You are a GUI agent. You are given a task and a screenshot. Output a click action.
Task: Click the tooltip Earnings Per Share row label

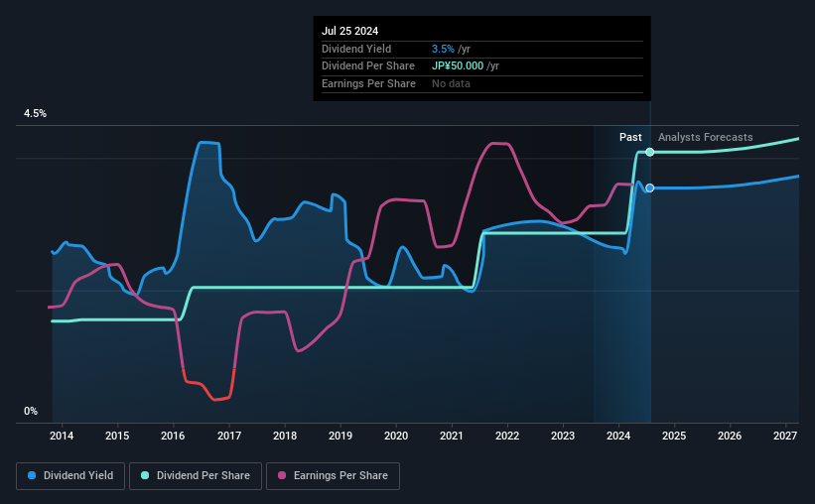click(x=368, y=83)
